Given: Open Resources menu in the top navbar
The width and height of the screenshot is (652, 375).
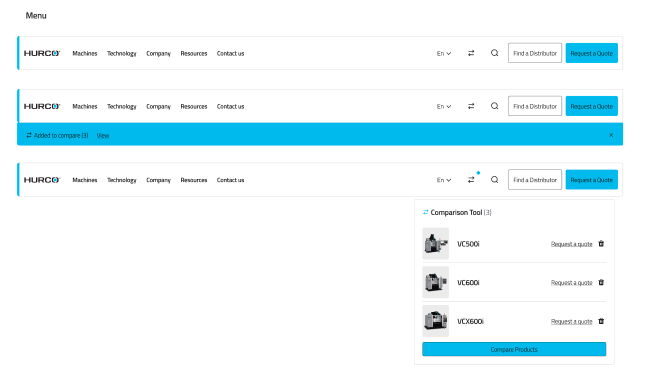Looking at the screenshot, I should click(x=194, y=53).
